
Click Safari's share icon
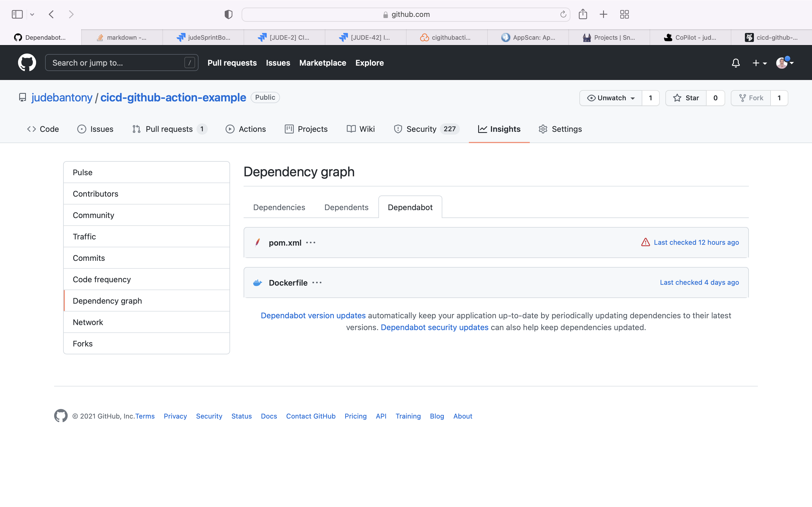pos(583,14)
